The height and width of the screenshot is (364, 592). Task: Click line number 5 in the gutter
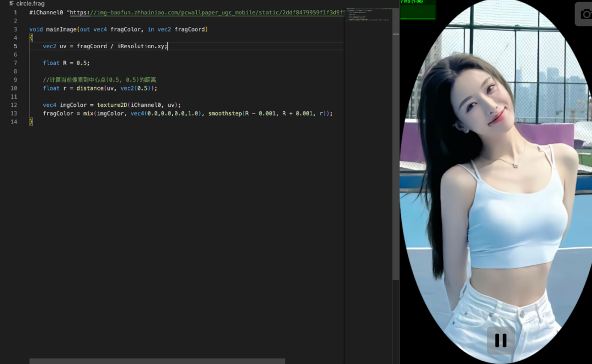click(15, 46)
